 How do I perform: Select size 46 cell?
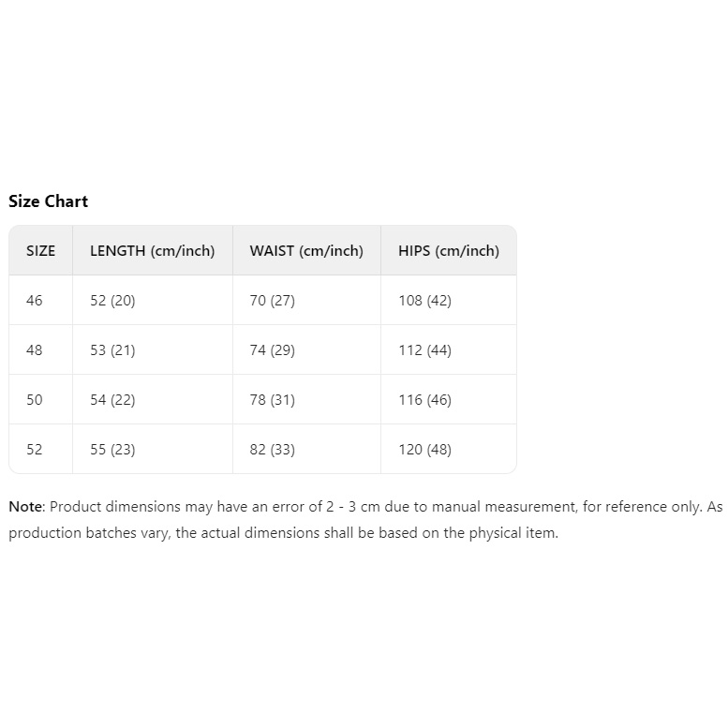point(35,301)
